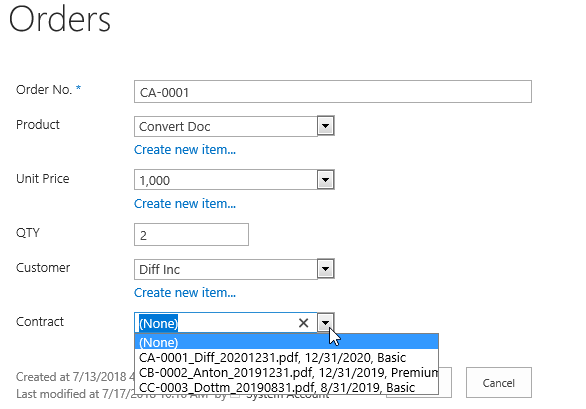Click the Cancel button
The width and height of the screenshot is (586, 409).
(499, 382)
